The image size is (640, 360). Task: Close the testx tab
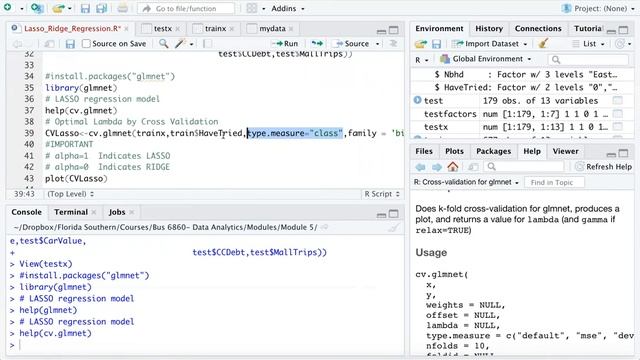click(x=178, y=29)
